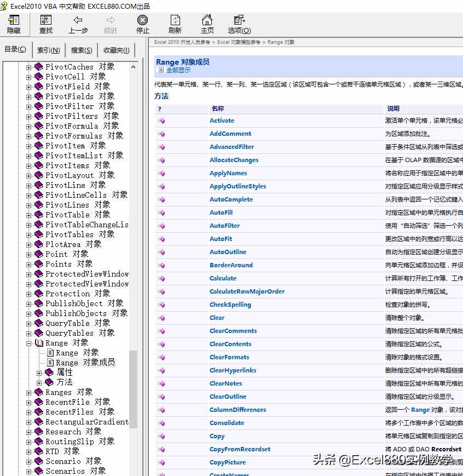Click the 说明 column header

pos(393,108)
